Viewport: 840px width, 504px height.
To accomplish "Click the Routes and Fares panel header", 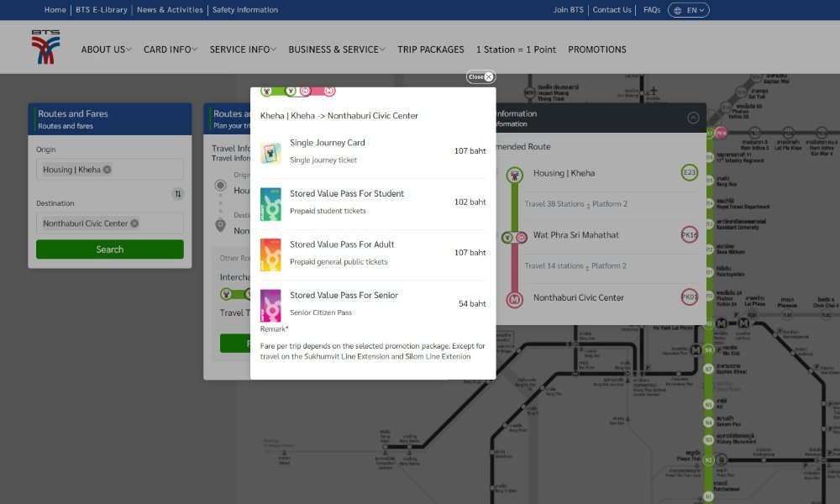I will point(110,119).
